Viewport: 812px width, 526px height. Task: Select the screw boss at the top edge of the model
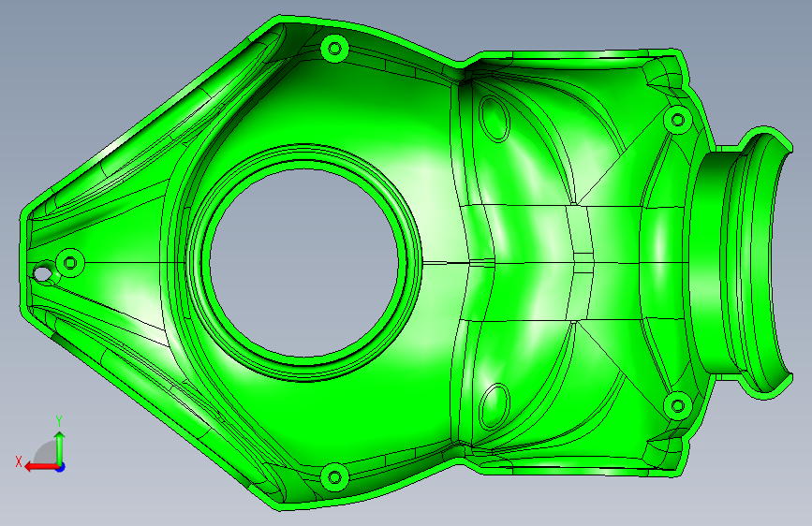(x=334, y=49)
